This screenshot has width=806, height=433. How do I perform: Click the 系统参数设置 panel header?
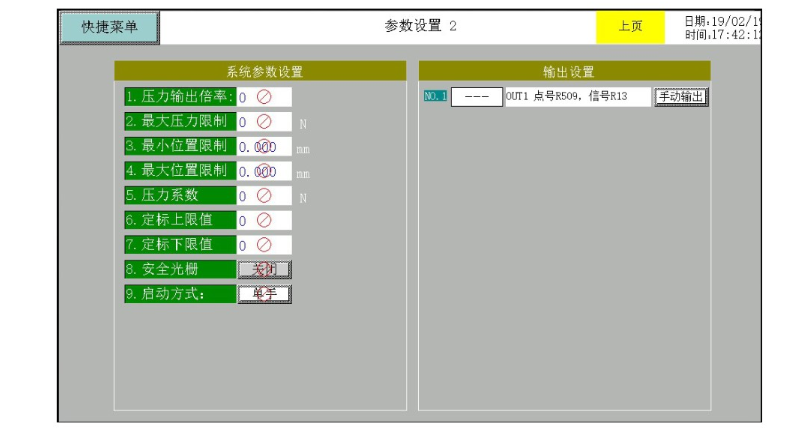[x=260, y=71]
